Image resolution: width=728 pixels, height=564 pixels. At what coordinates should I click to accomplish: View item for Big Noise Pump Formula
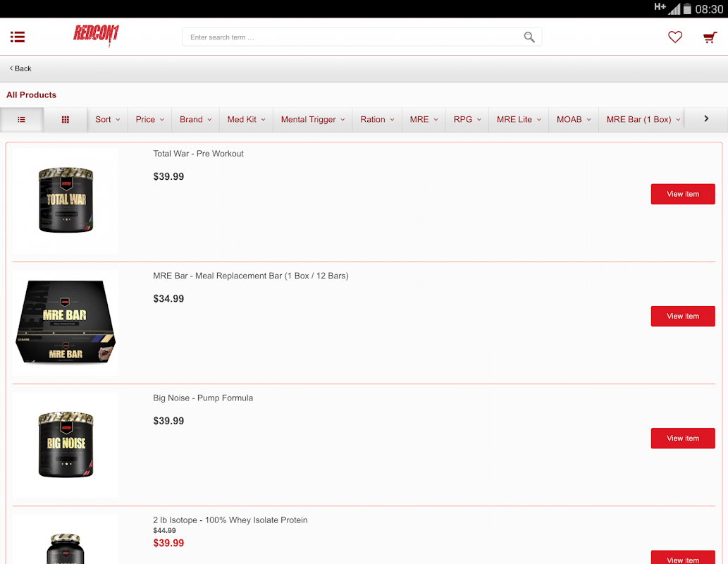pos(682,439)
